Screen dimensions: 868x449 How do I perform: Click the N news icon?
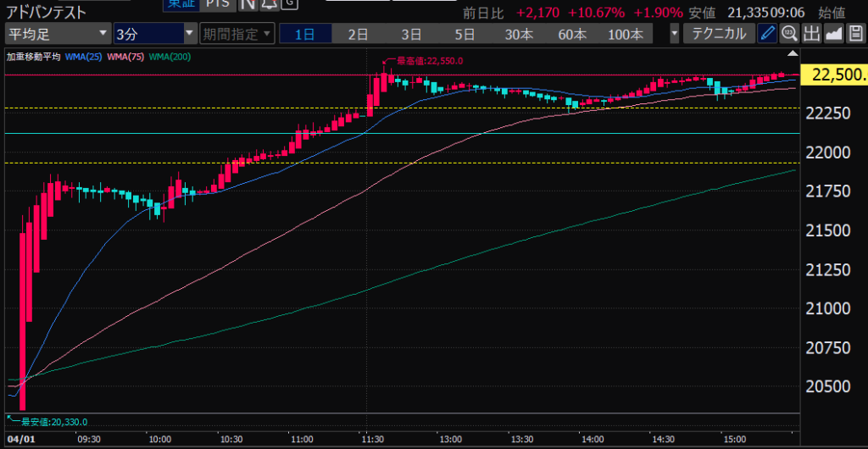(248, 3)
